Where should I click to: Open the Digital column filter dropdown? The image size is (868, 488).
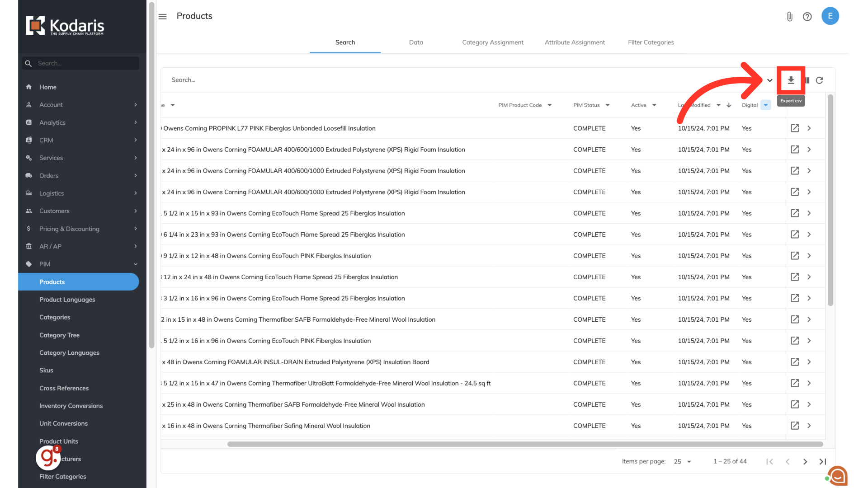coord(765,105)
